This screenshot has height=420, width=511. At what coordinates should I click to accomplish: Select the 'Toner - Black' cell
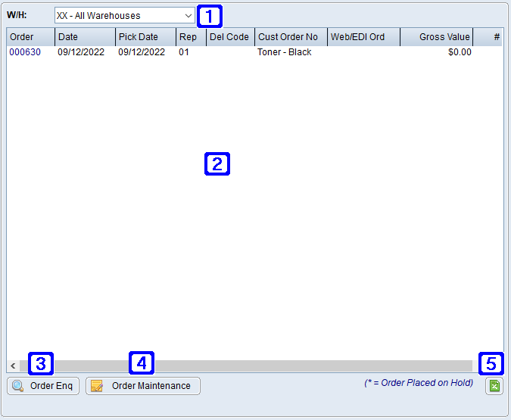click(x=285, y=52)
